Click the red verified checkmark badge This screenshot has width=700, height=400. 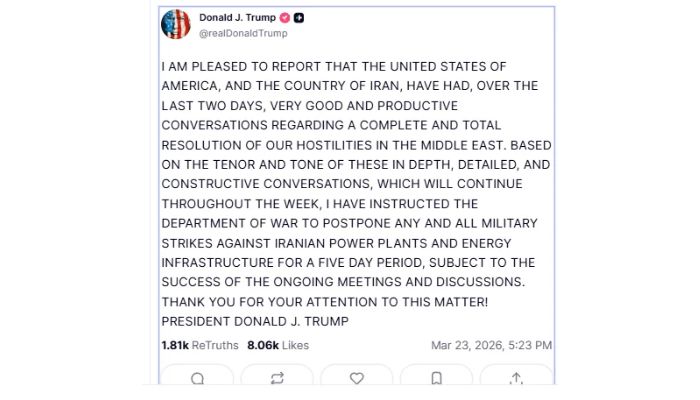pyautogui.click(x=284, y=18)
